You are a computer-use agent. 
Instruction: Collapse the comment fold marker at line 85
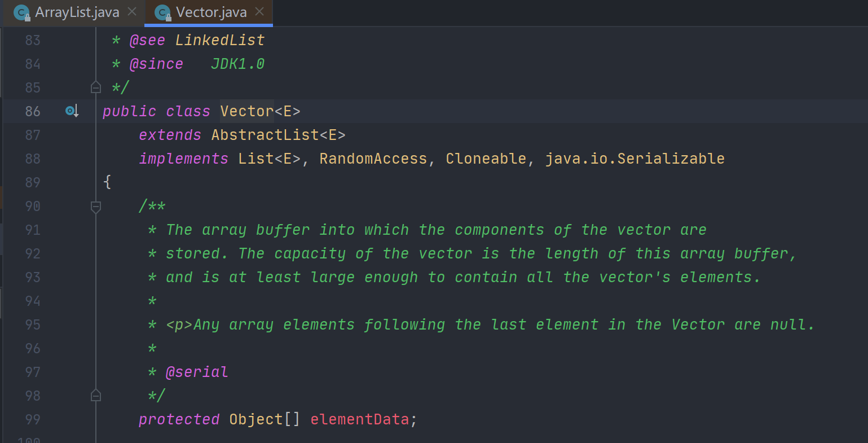tap(96, 87)
